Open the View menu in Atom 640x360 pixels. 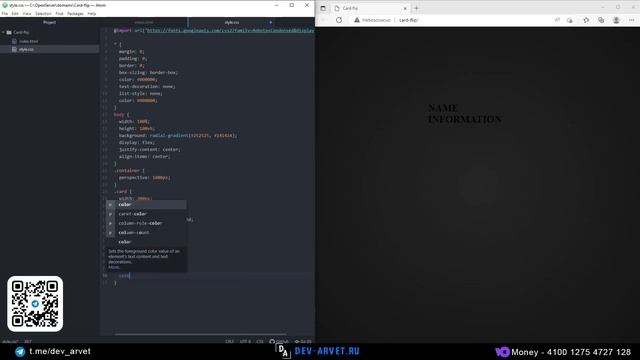tap(27, 13)
